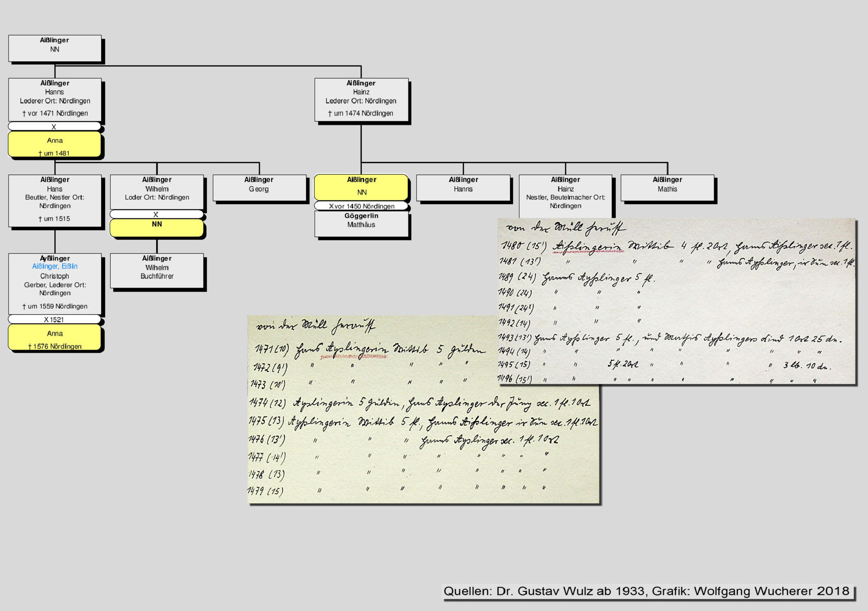Viewport: 868px width, 611px height.
Task: Click blue 'Aißlinger, Eißlin' alias text
Action: point(55,266)
